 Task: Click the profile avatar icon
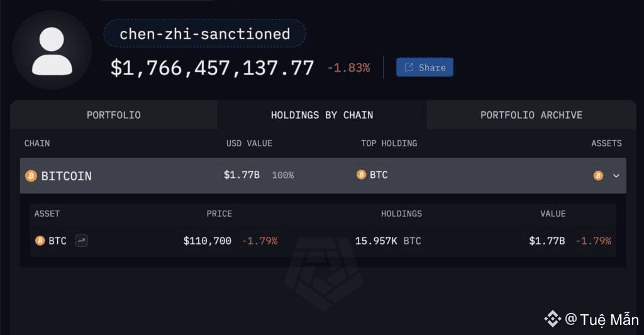tap(52, 50)
